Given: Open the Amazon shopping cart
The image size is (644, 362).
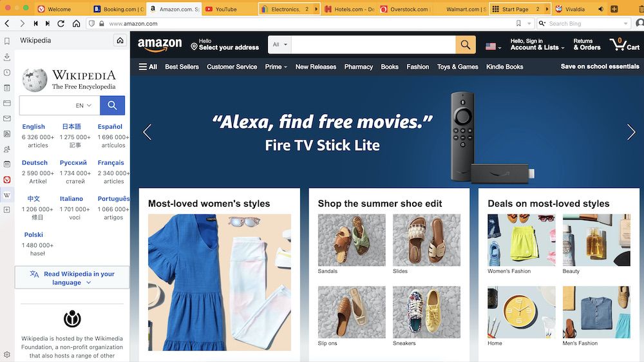Looking at the screenshot, I should point(624,44).
